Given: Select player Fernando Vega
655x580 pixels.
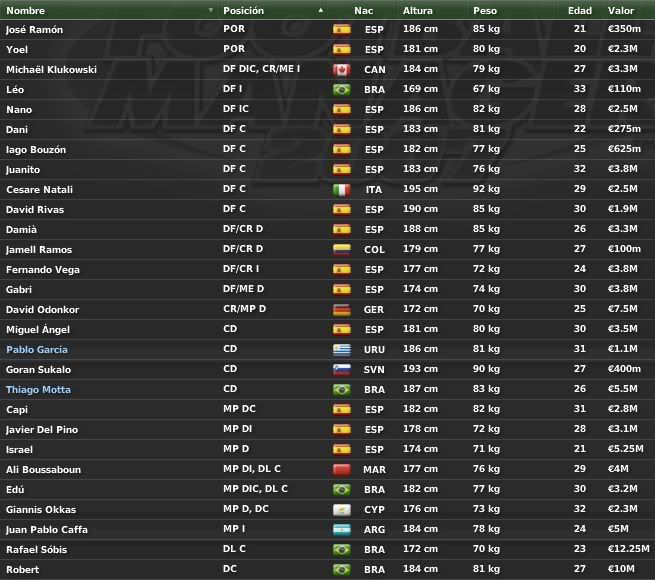Looking at the screenshot, I should pos(43,270).
